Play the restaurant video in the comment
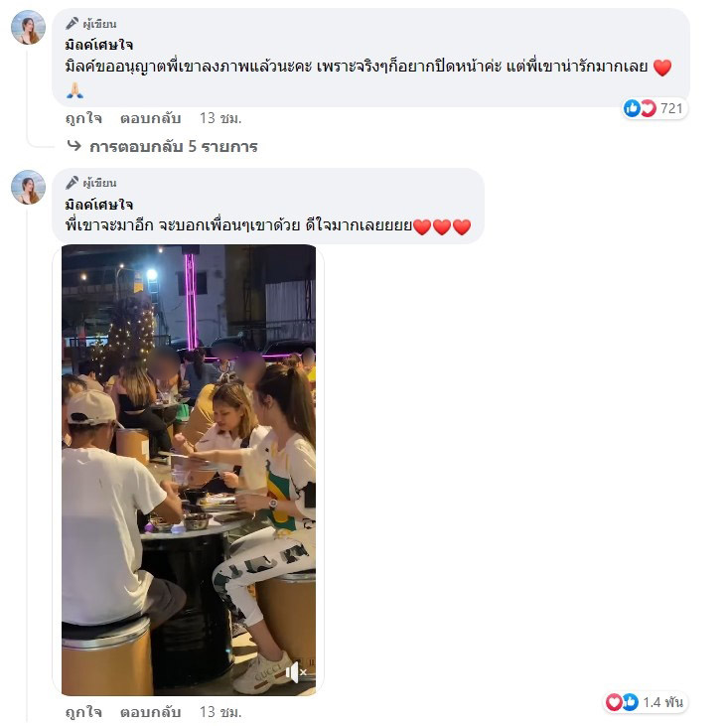Viewport: 728px width, 726px height. [x=189, y=470]
